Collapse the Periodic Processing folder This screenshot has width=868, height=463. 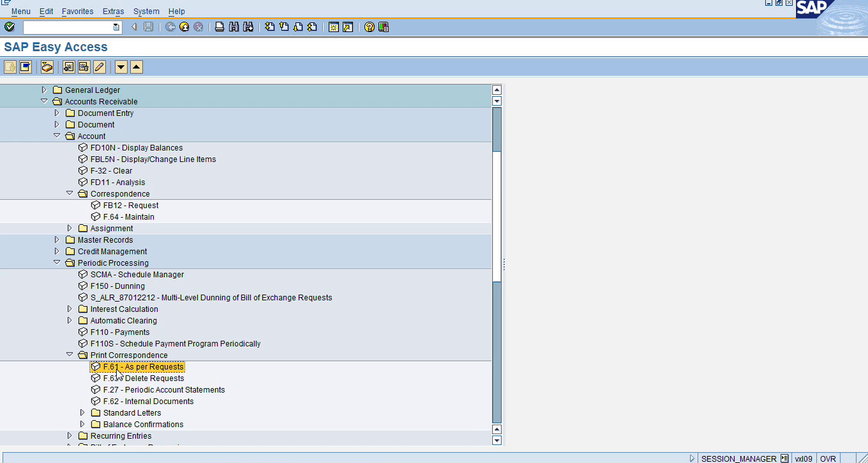(x=56, y=263)
